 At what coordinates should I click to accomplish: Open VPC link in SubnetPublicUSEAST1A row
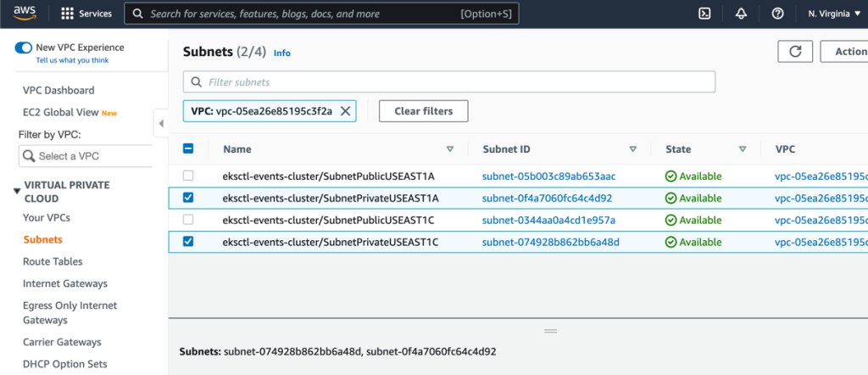pyautogui.click(x=821, y=176)
